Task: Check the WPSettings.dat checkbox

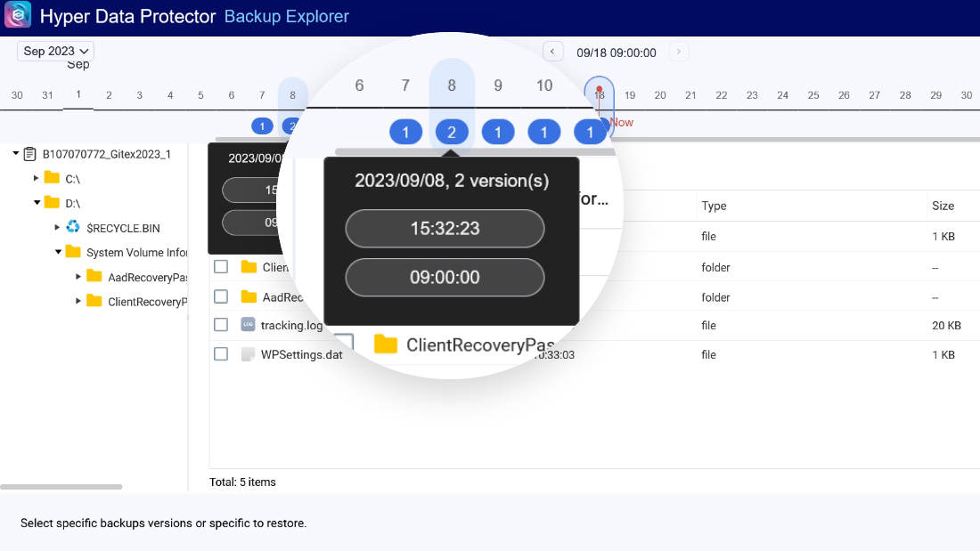Action: click(221, 354)
